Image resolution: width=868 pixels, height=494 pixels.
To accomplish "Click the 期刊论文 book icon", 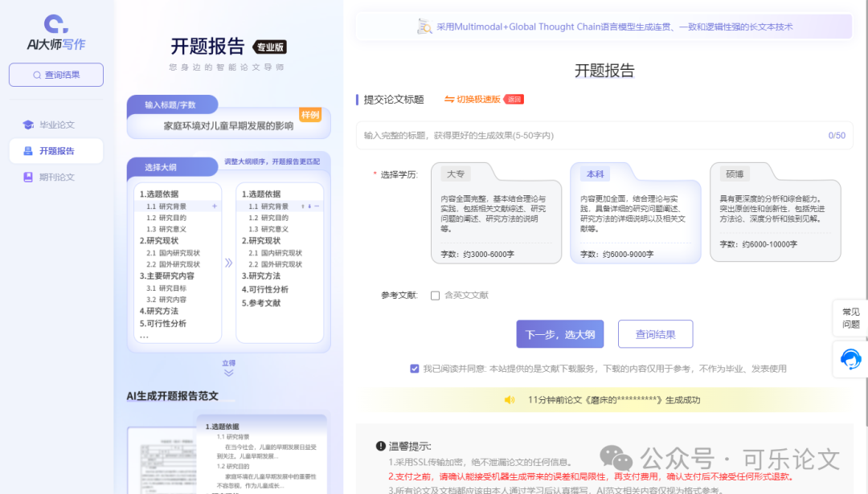I will click(x=28, y=177).
